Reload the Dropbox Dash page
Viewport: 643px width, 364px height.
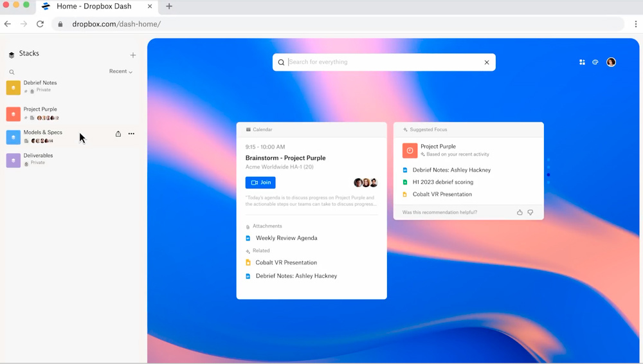point(40,24)
